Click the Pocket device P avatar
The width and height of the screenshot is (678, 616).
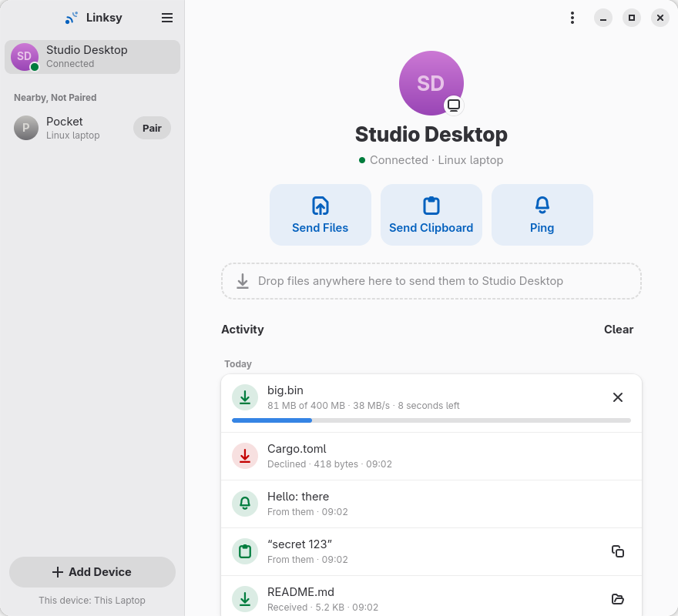coord(26,128)
